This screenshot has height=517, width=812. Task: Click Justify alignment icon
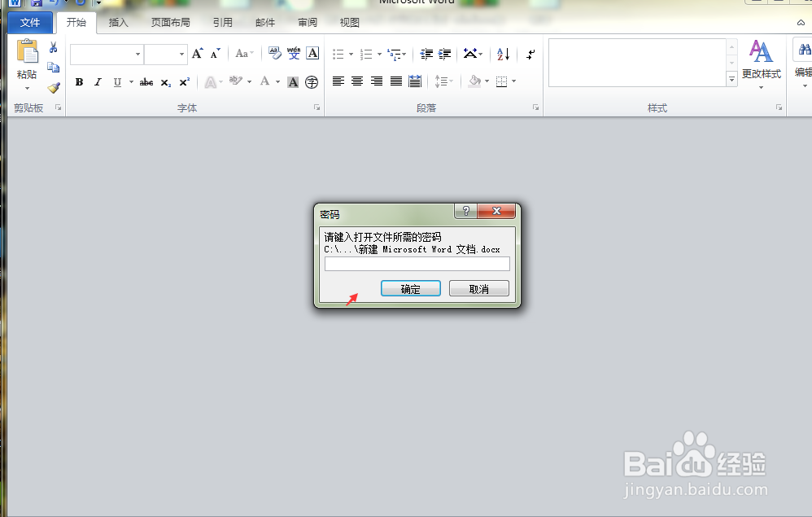[x=396, y=81]
